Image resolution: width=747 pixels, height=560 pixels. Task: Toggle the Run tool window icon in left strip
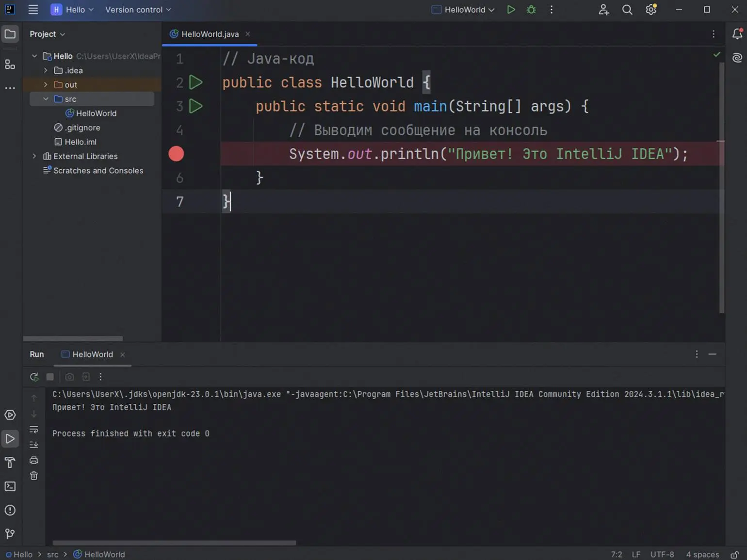[10, 439]
